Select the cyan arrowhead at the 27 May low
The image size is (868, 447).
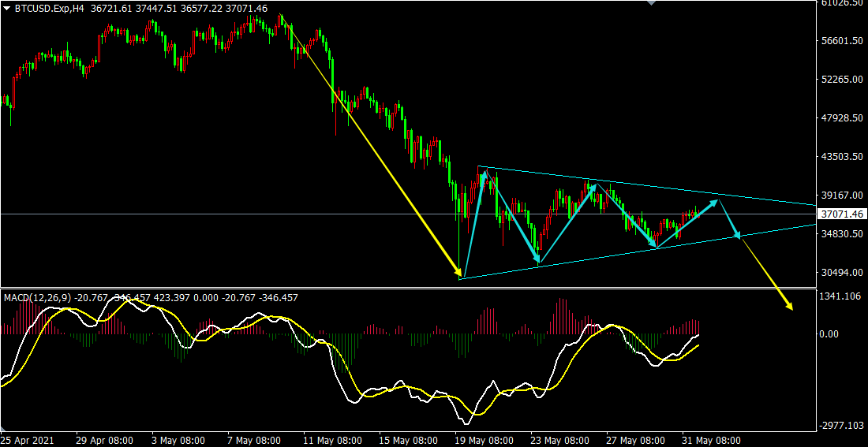[x=654, y=245]
